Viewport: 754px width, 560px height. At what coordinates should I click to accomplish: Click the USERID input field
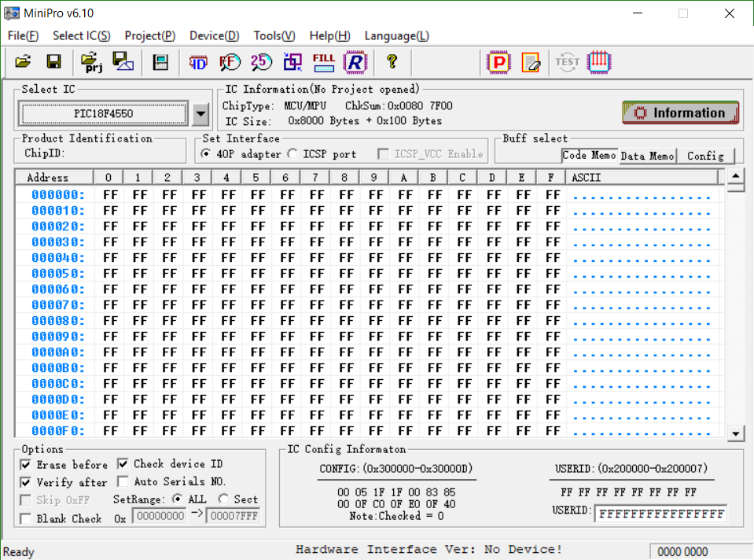tap(660, 514)
